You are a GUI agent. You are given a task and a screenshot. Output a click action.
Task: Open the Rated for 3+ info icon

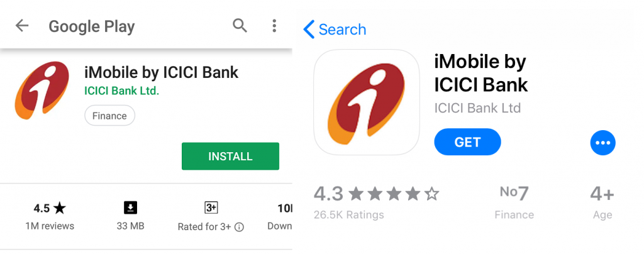(240, 227)
